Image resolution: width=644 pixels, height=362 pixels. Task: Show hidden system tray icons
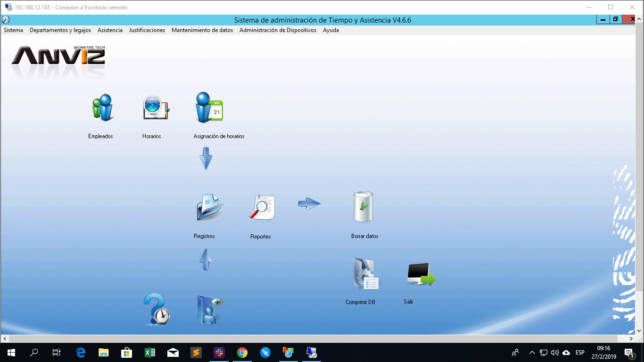point(532,353)
